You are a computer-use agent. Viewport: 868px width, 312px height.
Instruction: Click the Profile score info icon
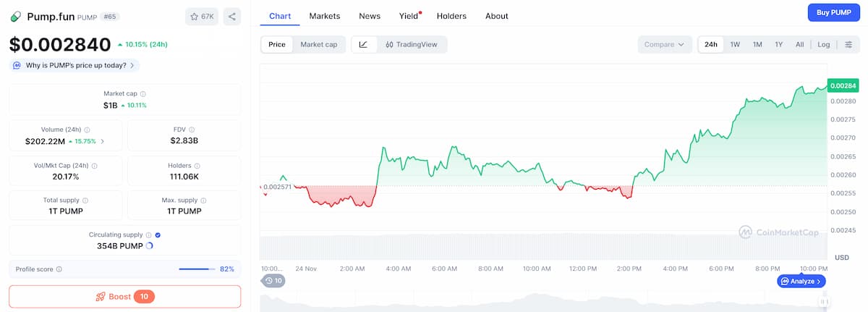point(59,269)
